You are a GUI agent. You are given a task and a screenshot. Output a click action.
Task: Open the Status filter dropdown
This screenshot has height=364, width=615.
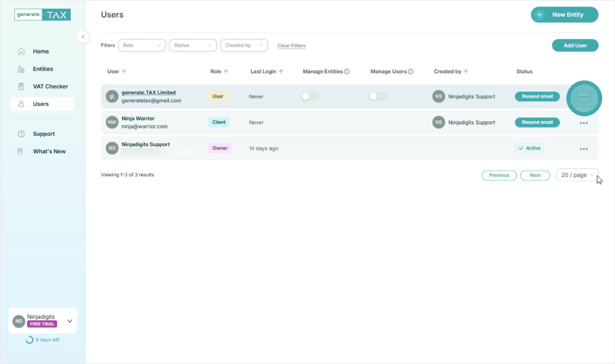tap(193, 45)
